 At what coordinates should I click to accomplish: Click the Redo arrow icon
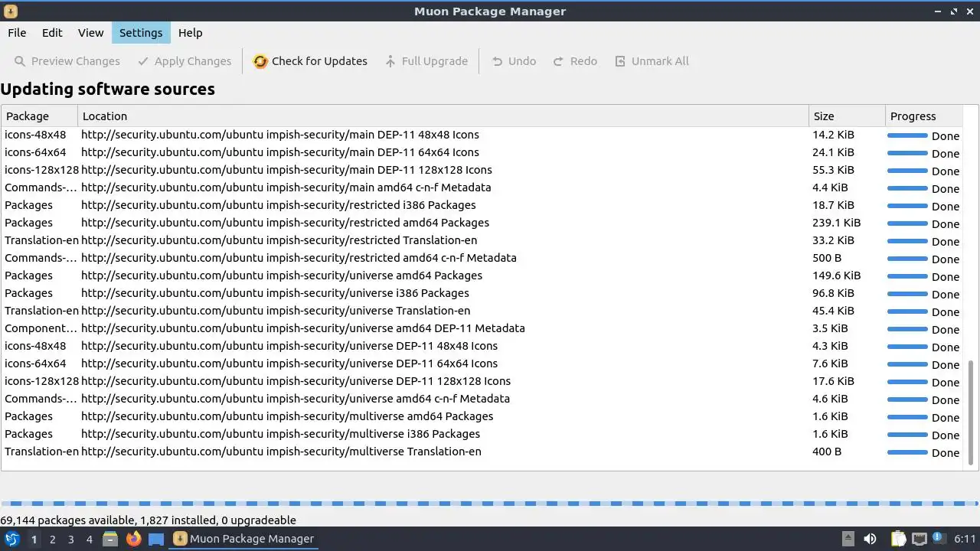pos(559,61)
